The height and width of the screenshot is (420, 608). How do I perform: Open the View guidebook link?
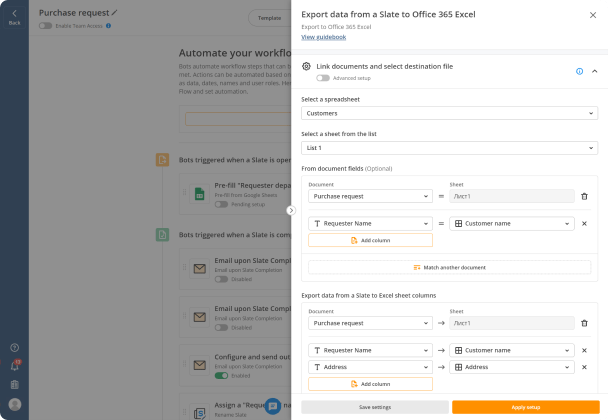pyautogui.click(x=323, y=37)
